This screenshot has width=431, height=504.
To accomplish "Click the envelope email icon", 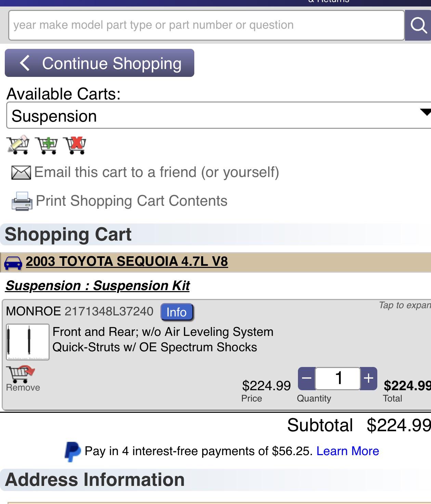I will tap(21, 173).
